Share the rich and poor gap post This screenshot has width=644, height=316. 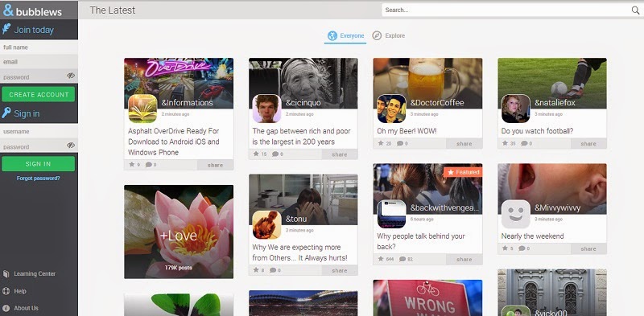[x=340, y=154]
